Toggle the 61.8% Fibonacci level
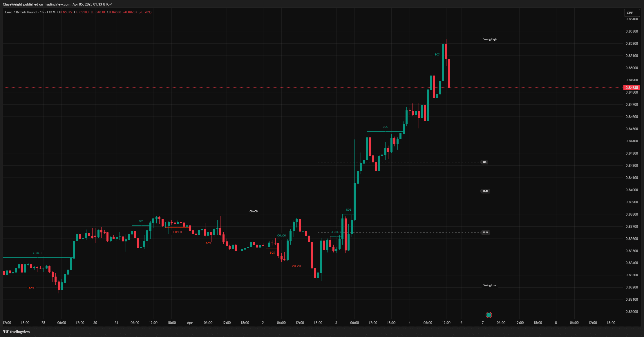644x337 pixels. pos(484,191)
